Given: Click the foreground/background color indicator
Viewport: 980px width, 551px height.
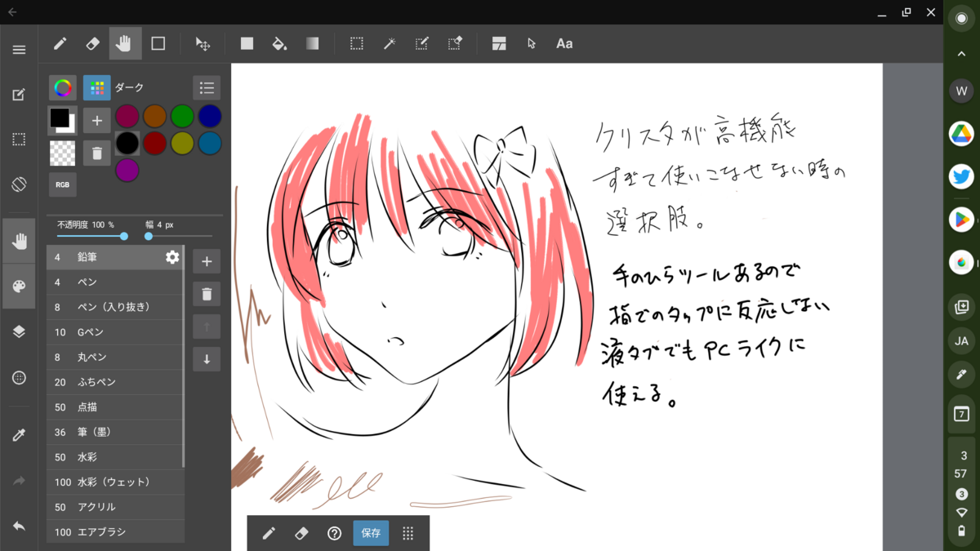Looking at the screenshot, I should coord(62,120).
